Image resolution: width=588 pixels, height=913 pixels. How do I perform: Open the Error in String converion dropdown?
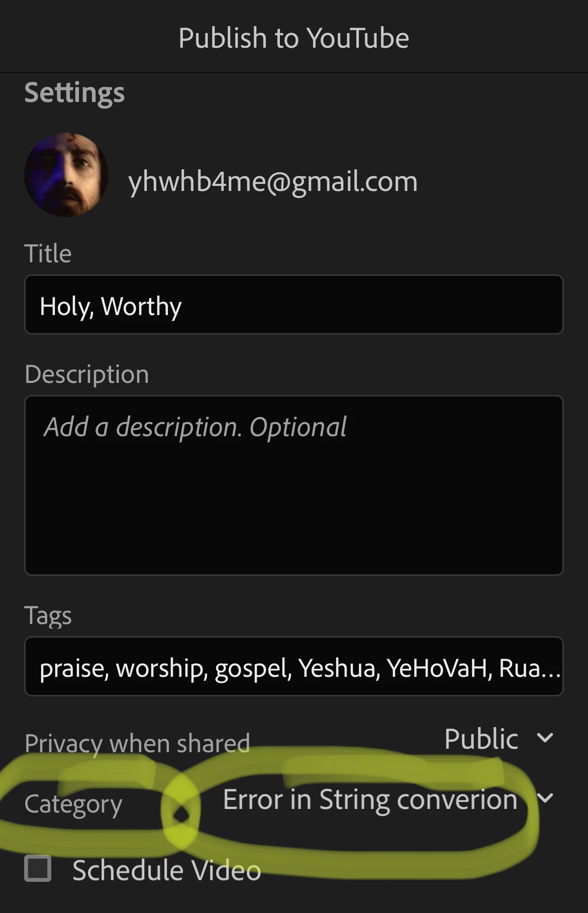click(x=388, y=799)
